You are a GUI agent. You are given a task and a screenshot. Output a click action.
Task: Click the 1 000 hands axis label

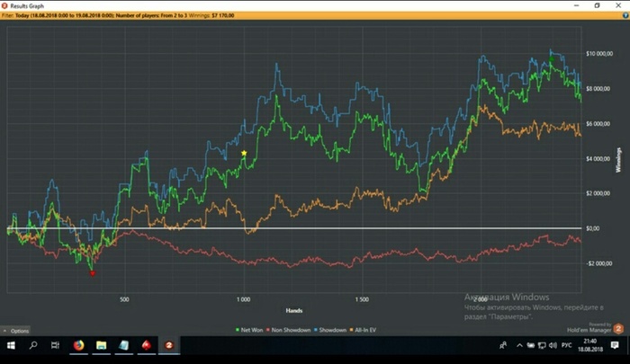point(243,299)
